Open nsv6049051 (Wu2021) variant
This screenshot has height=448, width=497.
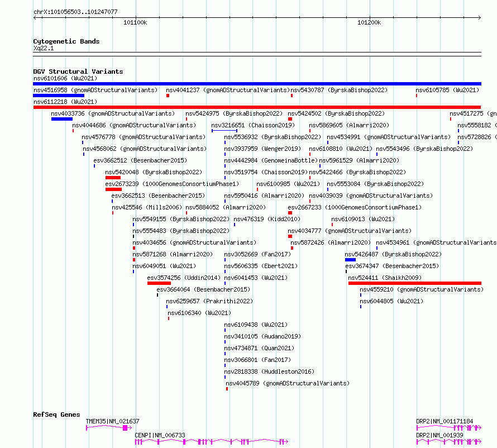[164, 266]
